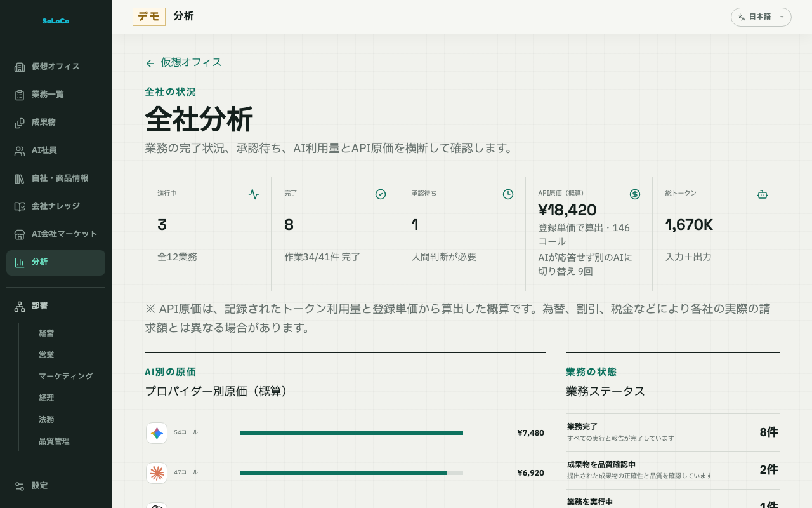Click the 進行中 activity pulse icon
This screenshot has width=812, height=508.
[x=254, y=194]
